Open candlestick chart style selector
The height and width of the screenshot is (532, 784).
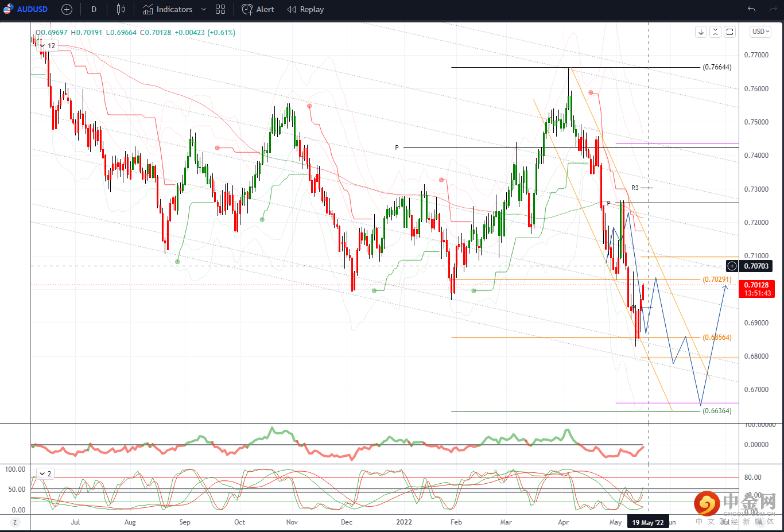(121, 9)
